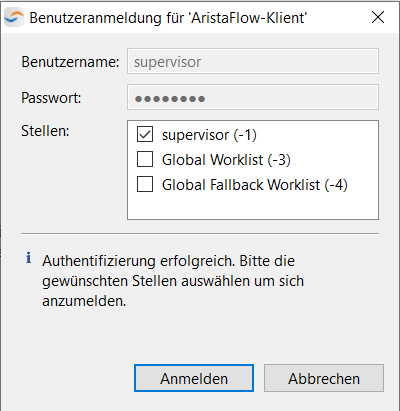Click the horizontal separator above info message
The width and height of the screenshot is (400, 411).
(200, 234)
